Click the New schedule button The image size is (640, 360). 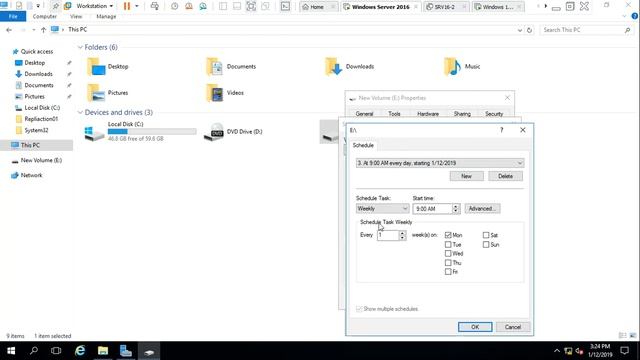coord(467,176)
